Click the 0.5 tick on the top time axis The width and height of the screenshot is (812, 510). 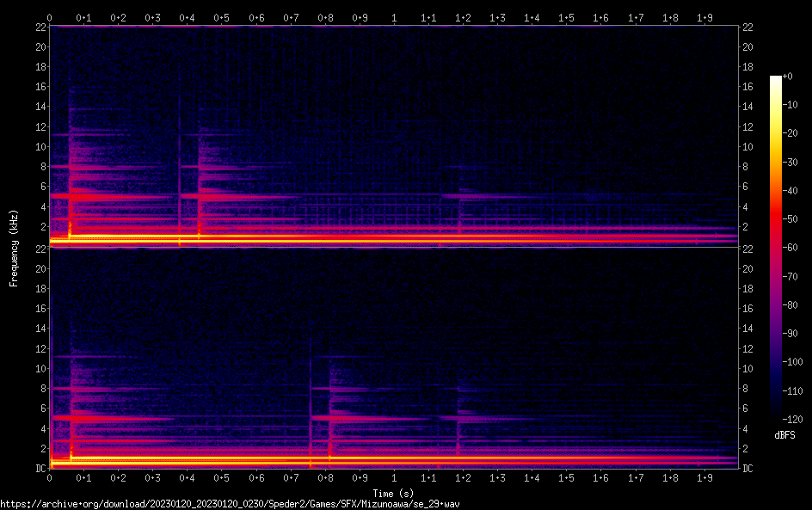coord(221,17)
